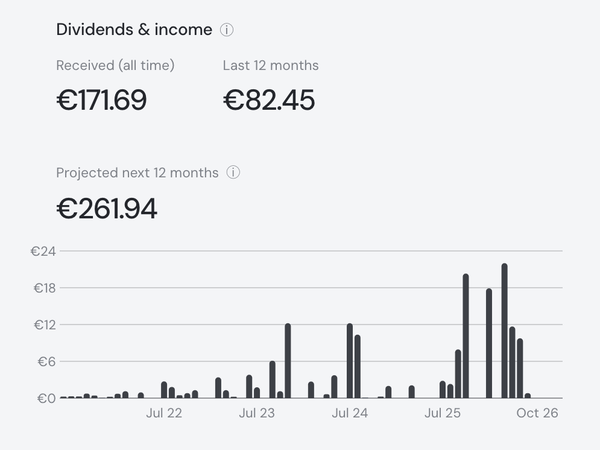Select the Jul 24 axis label
The height and width of the screenshot is (450, 600).
[x=350, y=413]
